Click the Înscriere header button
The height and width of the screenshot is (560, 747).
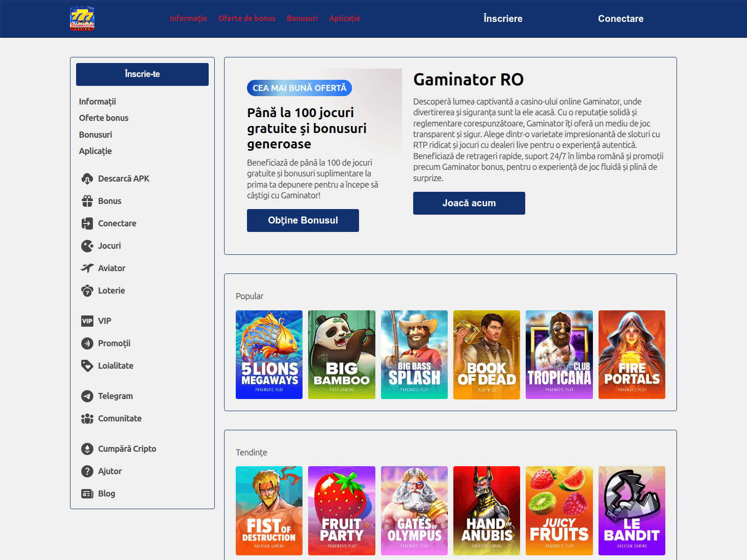pos(503,19)
